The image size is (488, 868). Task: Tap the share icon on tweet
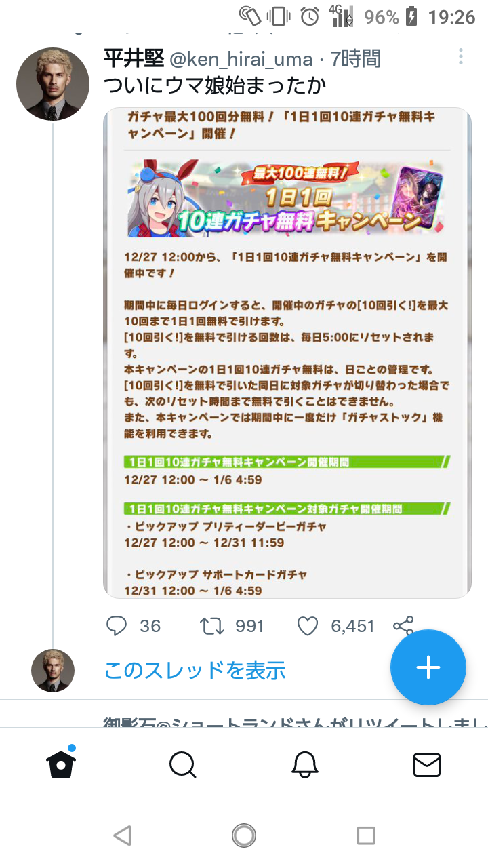pyautogui.click(x=403, y=625)
